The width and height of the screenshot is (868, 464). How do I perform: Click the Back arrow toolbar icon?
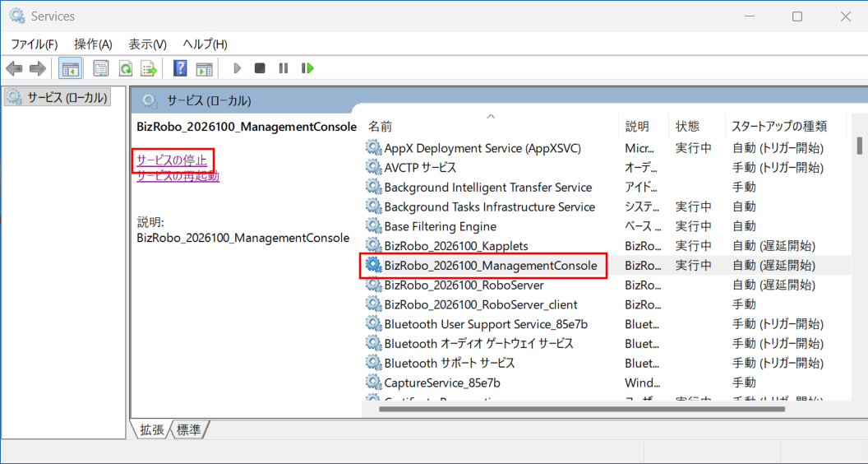click(15, 69)
